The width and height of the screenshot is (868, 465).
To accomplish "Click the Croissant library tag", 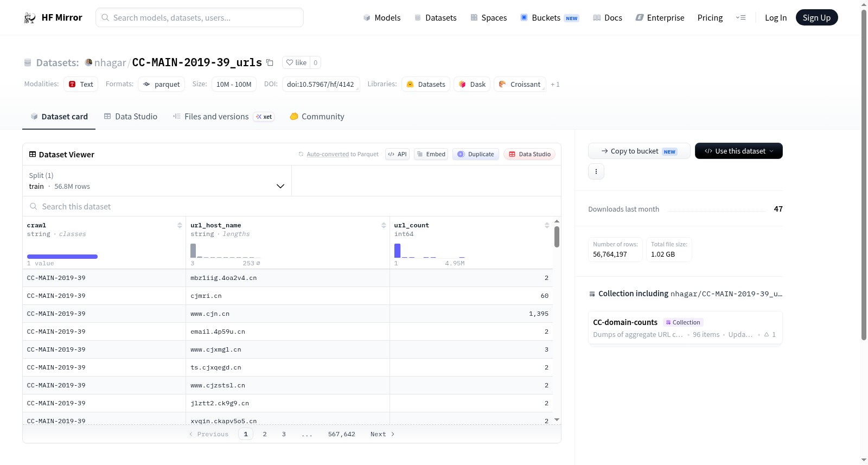I will click(520, 84).
